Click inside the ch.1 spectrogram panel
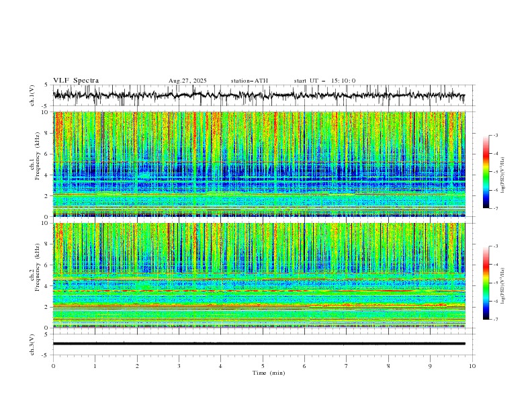Image resolution: width=532 pixels, height=411 pixels. point(259,164)
